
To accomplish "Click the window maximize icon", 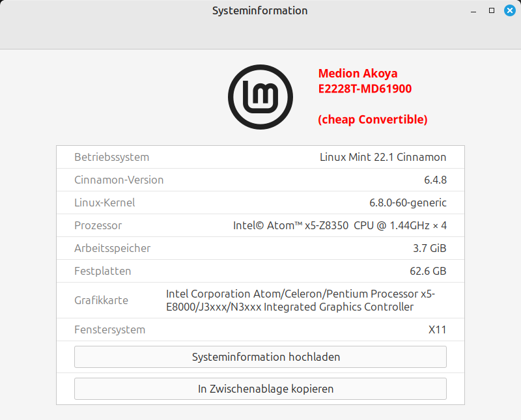I will click(492, 10).
